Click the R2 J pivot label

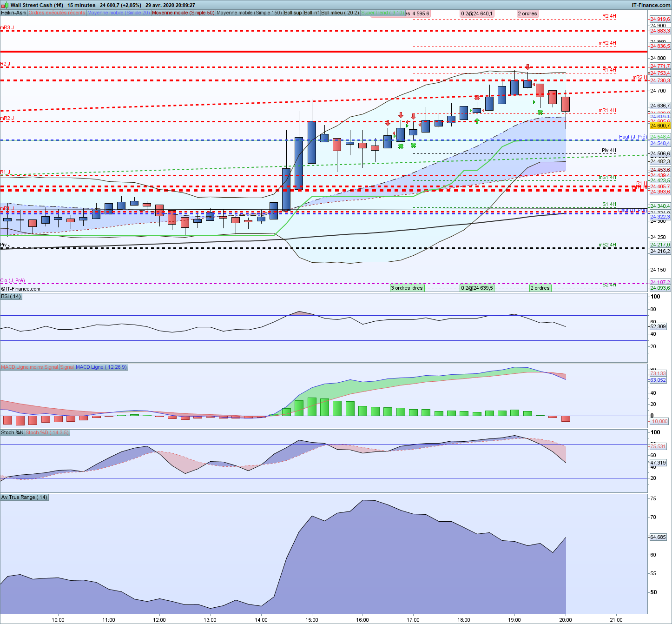pyautogui.click(x=6, y=64)
